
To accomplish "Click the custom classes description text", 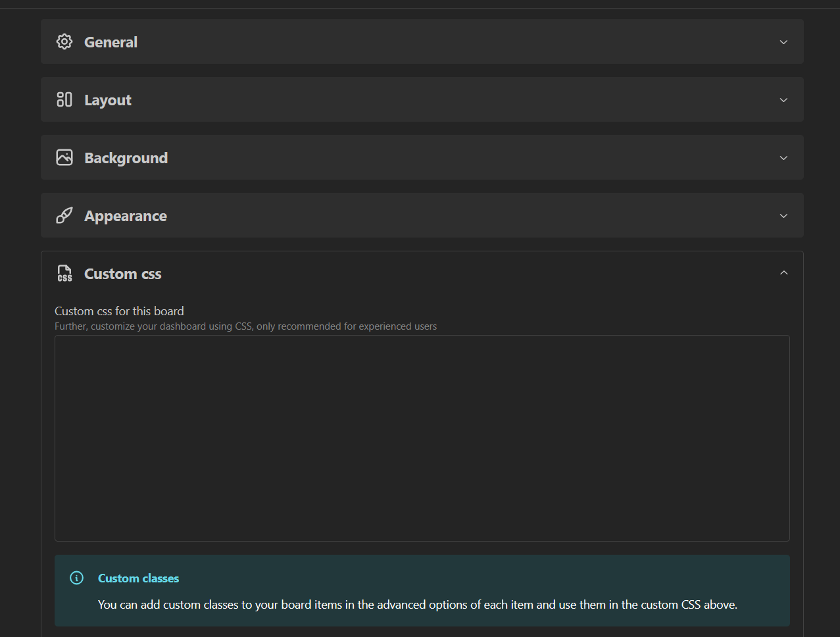I will pos(417,605).
